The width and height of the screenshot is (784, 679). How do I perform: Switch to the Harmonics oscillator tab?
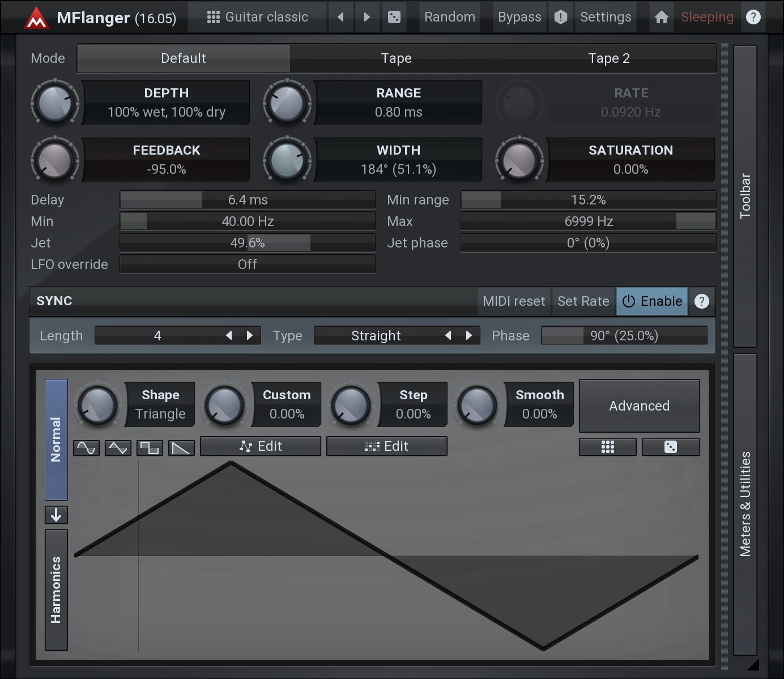tap(56, 590)
